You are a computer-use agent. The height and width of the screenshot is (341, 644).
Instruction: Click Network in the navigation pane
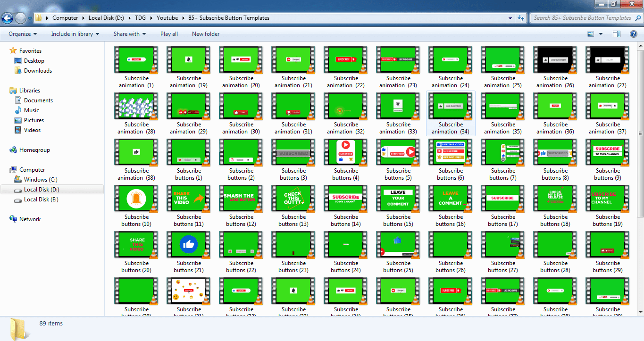(30, 219)
